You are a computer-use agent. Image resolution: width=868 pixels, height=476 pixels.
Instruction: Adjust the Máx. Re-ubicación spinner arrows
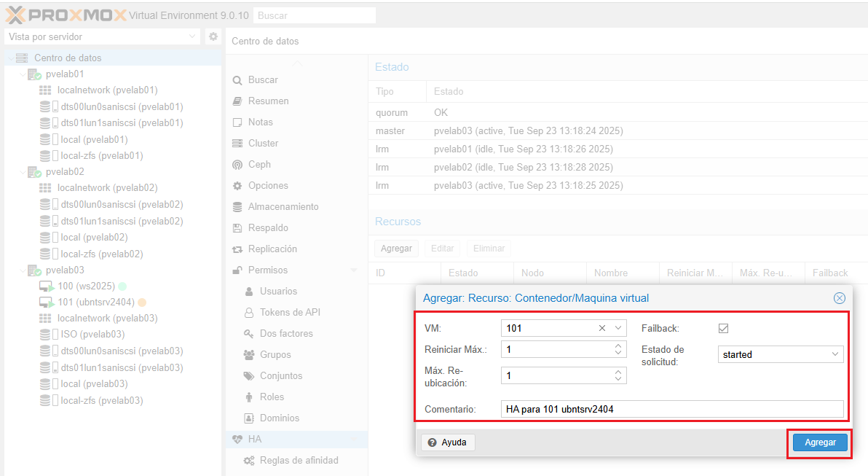(618, 375)
